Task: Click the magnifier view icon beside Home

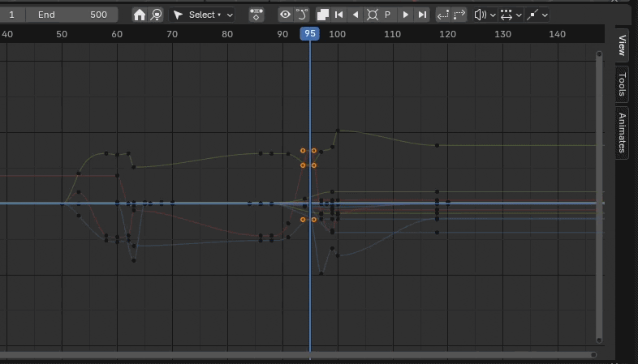Action: [156, 15]
